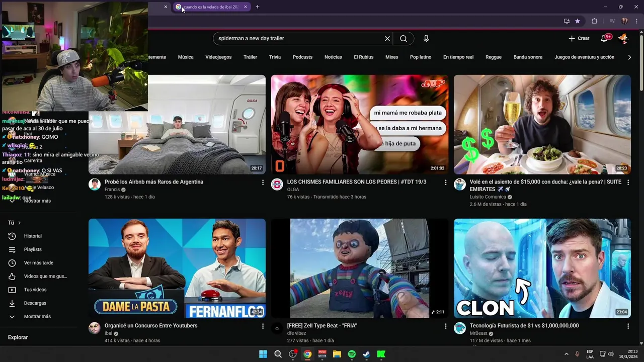Screen dimensions: 644x362
Task: Open options menu for Tecnología Futurista video
Action: 628,326
